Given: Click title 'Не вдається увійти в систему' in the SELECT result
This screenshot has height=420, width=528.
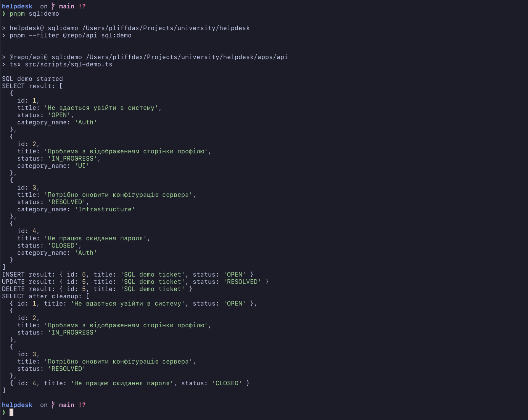Looking at the screenshot, I should pos(101,108).
